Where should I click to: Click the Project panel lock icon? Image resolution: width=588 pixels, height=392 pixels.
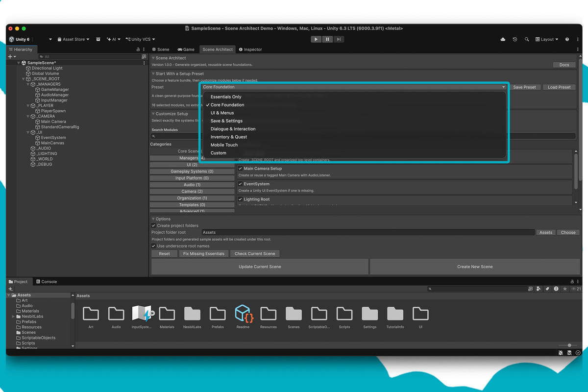click(x=572, y=282)
